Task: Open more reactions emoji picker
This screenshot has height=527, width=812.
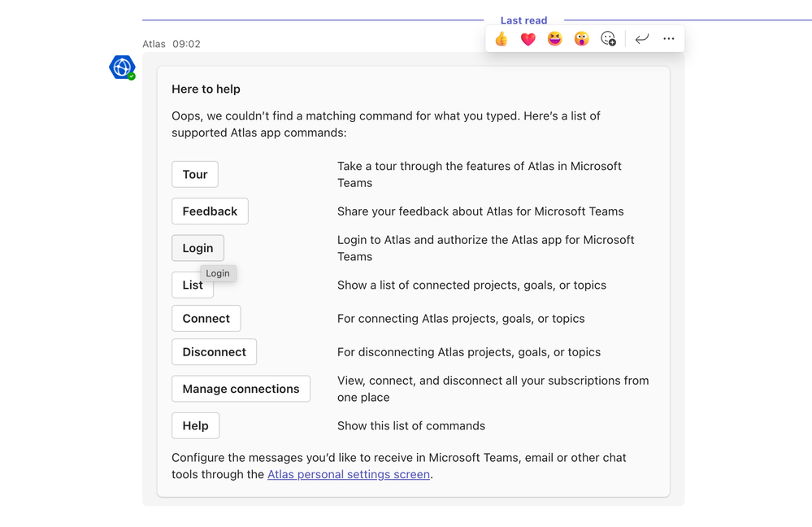Action: [x=609, y=39]
